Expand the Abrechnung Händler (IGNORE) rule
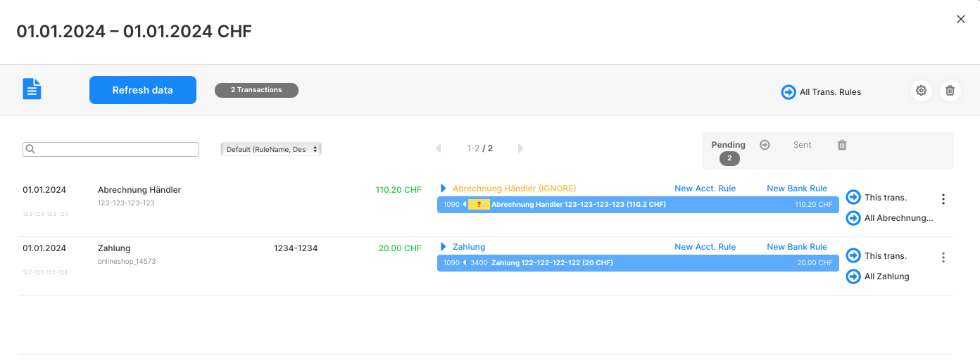The width and height of the screenshot is (980, 363). pos(444,189)
